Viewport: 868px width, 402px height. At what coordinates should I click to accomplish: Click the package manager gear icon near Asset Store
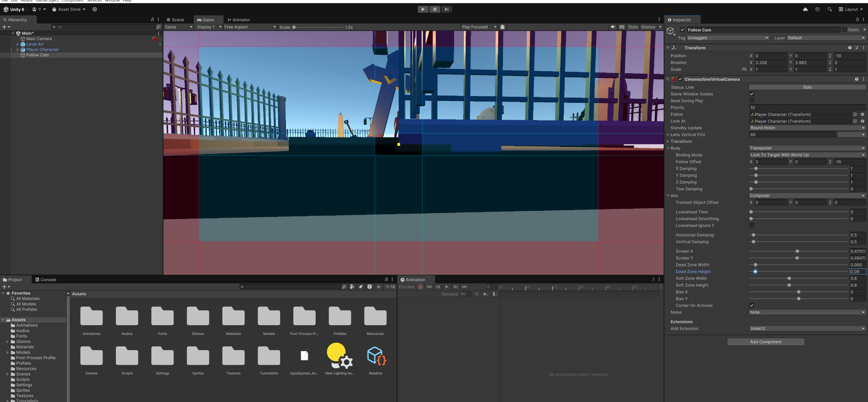(95, 9)
